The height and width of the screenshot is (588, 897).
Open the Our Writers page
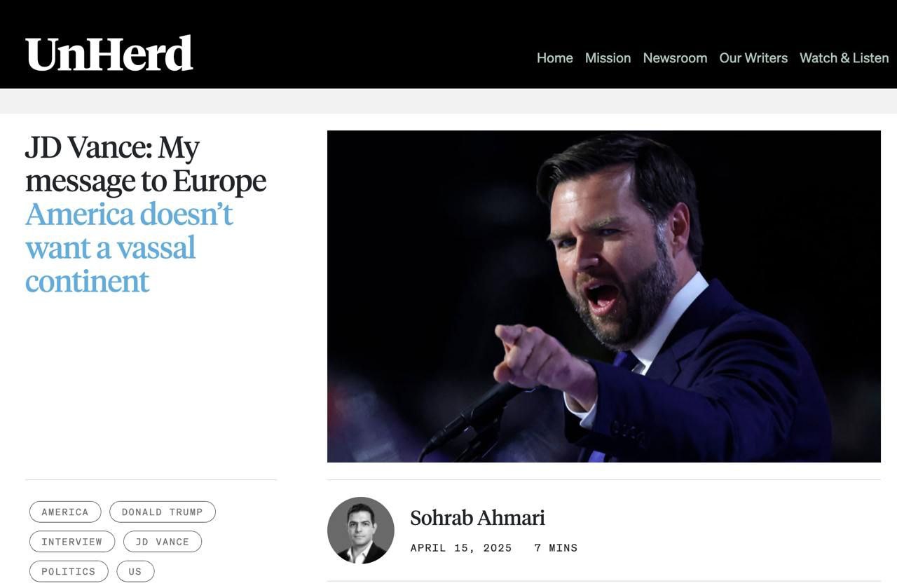(753, 58)
